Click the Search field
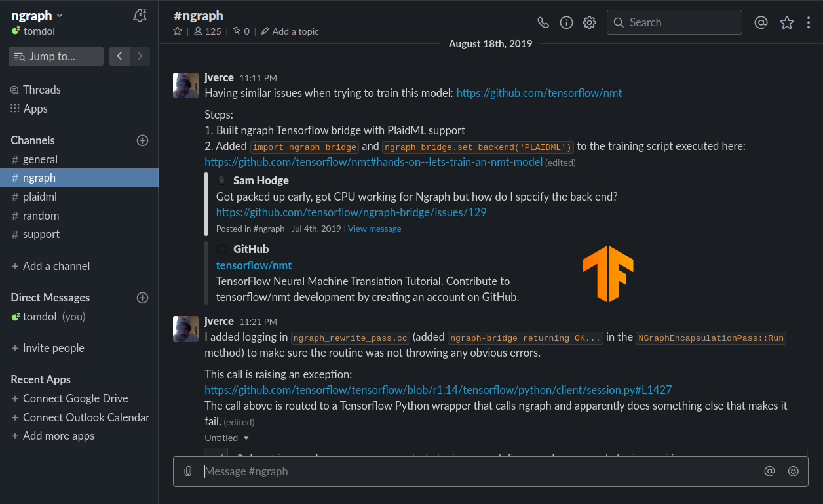 click(674, 22)
